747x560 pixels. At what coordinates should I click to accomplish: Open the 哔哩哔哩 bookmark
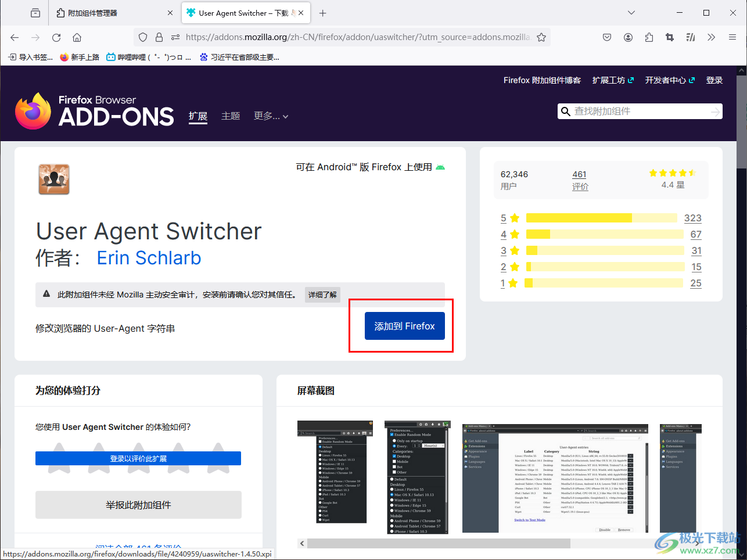149,57
